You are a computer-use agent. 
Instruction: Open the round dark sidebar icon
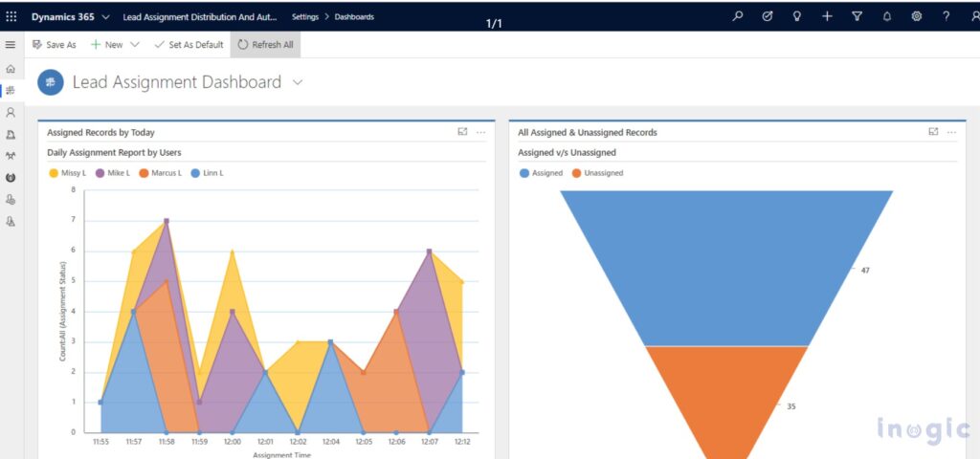(10, 177)
